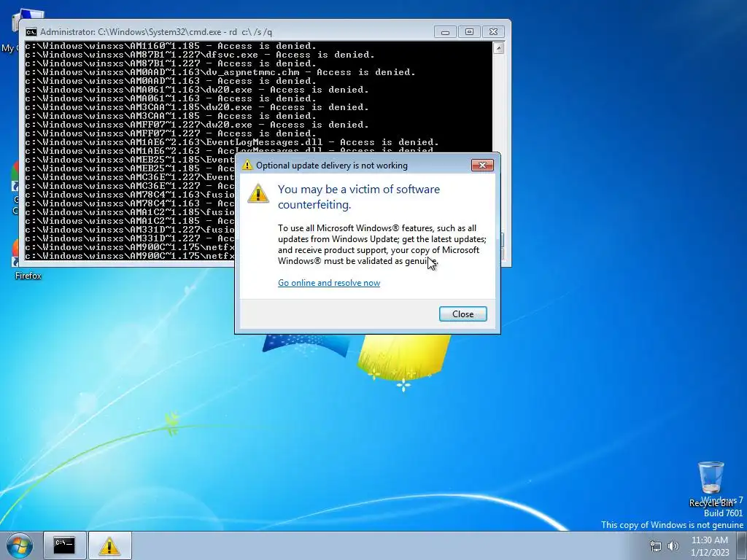Click the line 'AM1160~1.185 - Access is denied.'
Image resolution: width=747 pixels, height=560 pixels.
pyautogui.click(x=171, y=46)
